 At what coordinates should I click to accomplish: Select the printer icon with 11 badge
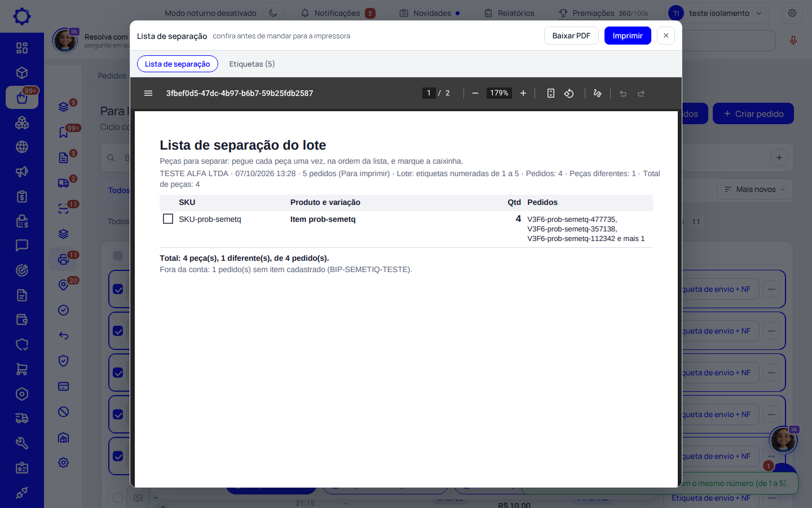[64, 259]
